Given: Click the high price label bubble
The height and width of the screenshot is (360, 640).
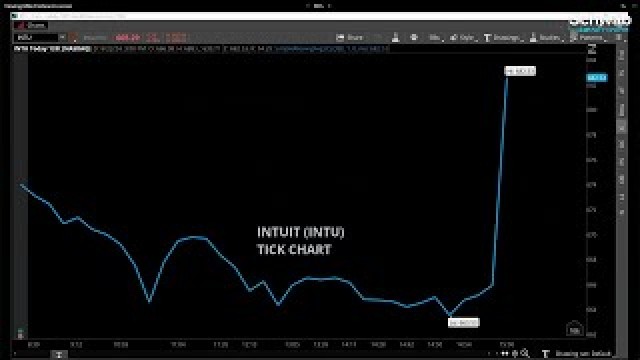Looking at the screenshot, I should click(520, 71).
